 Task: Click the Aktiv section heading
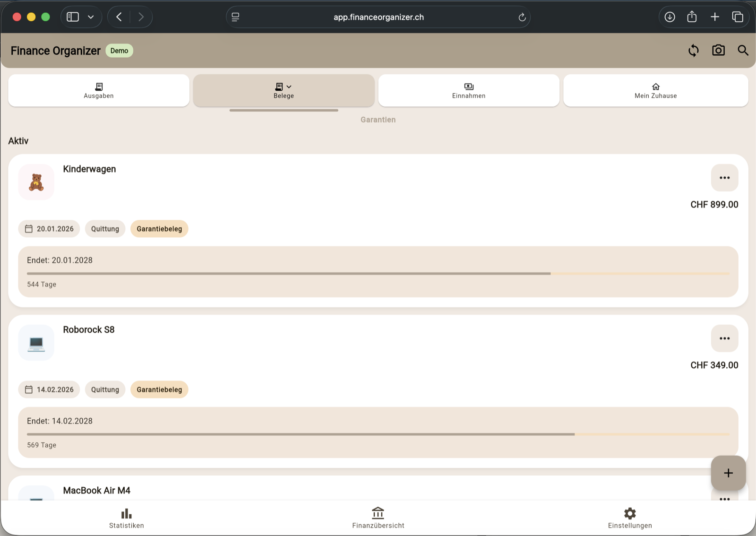pyautogui.click(x=18, y=141)
